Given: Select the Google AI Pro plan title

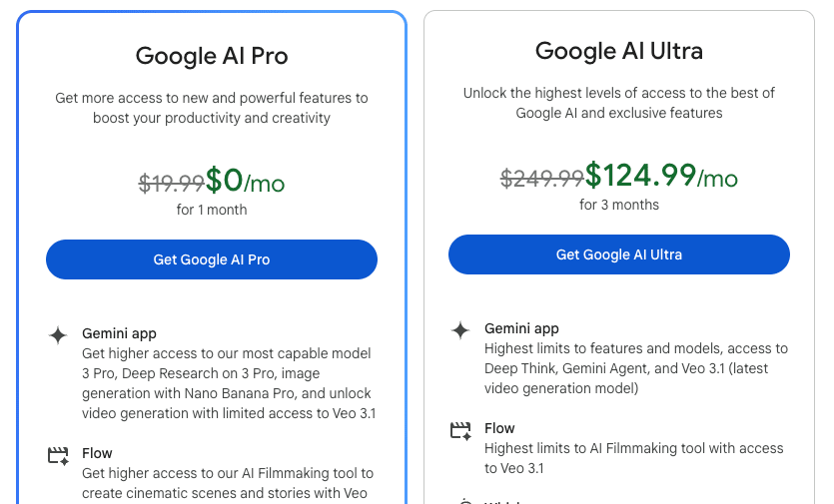Looking at the screenshot, I should [212, 56].
